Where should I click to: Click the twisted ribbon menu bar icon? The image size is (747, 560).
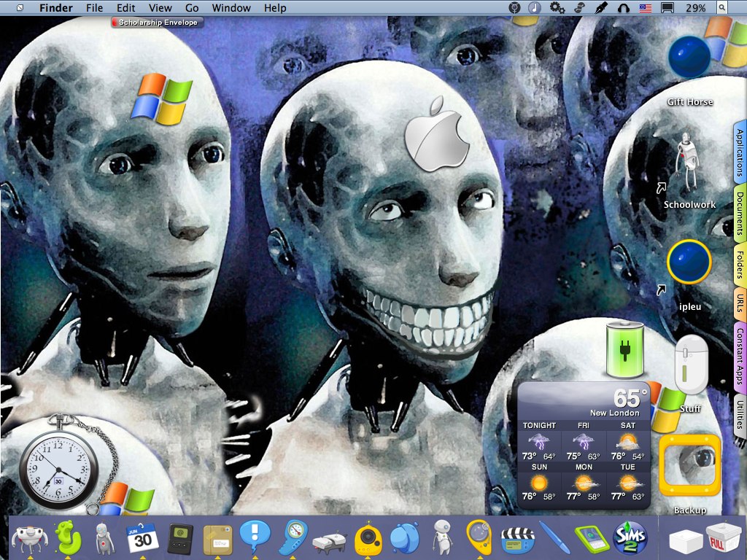[579, 7]
